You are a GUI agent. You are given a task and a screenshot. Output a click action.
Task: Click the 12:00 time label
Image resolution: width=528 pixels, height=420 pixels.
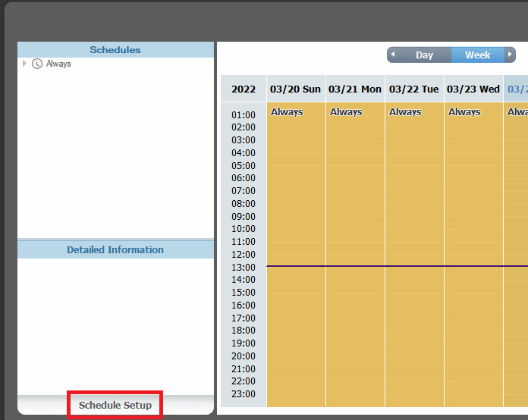click(x=244, y=254)
